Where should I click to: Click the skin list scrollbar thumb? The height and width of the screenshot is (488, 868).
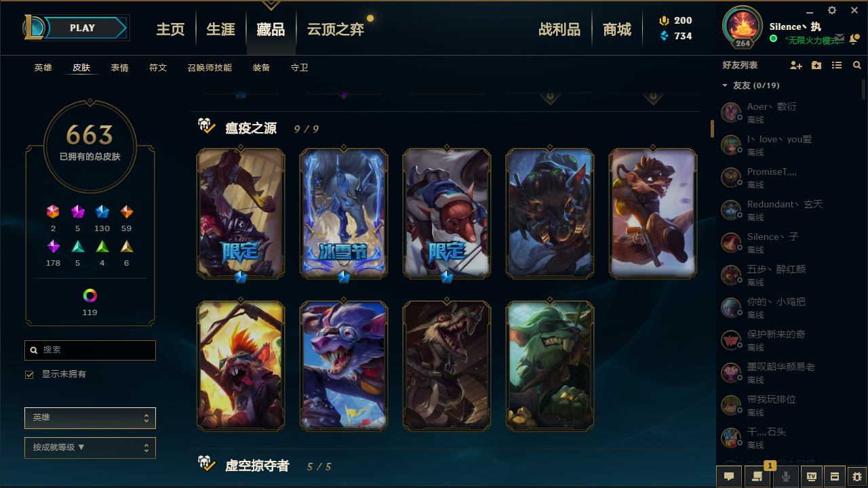pyautogui.click(x=712, y=129)
